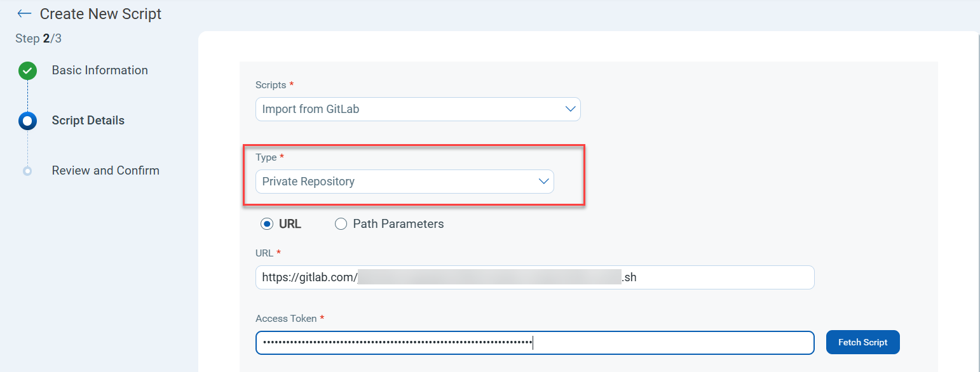The height and width of the screenshot is (372, 980).
Task: Click the Path Parameters option label
Action: click(x=398, y=223)
